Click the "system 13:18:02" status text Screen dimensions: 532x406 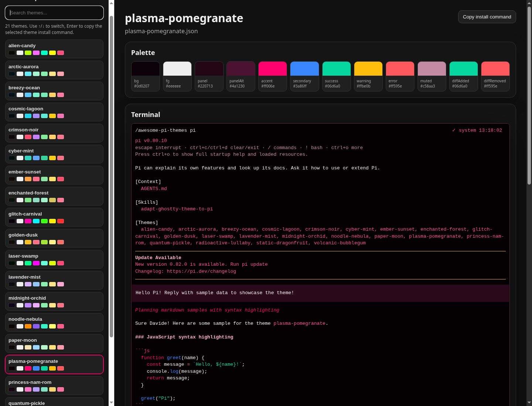(x=480, y=130)
